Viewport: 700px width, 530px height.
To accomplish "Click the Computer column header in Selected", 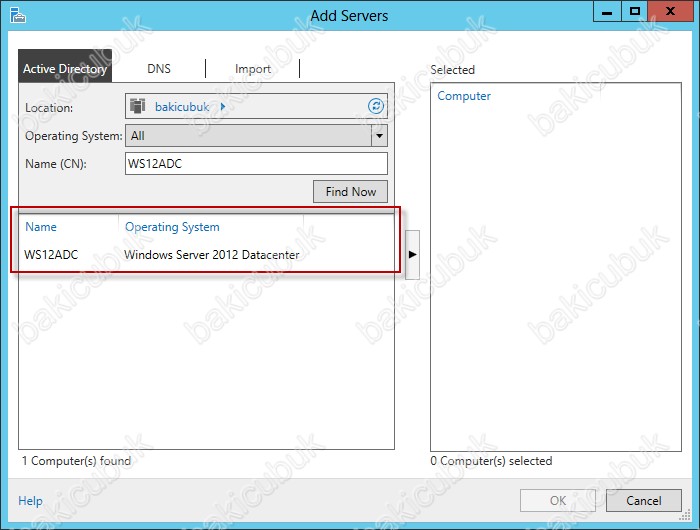I will click(x=464, y=96).
